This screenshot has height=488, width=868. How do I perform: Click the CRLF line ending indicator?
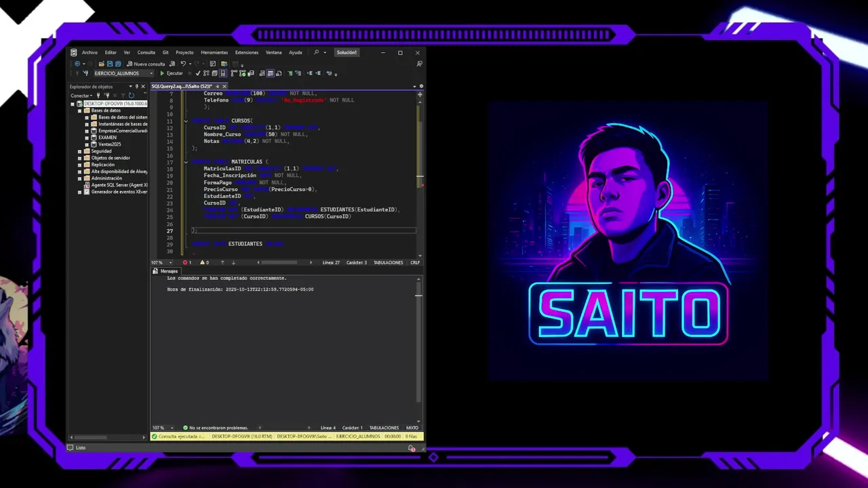415,262
